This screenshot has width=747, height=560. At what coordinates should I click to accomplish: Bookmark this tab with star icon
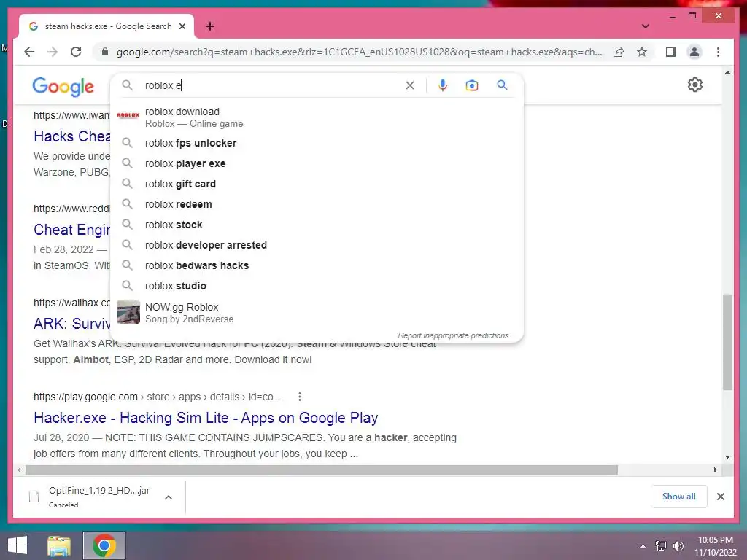(642, 52)
